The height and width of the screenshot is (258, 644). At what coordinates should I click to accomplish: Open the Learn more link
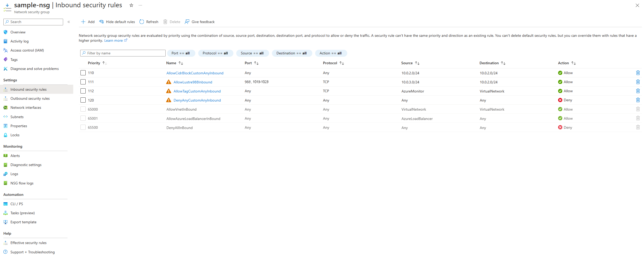[x=116, y=40]
